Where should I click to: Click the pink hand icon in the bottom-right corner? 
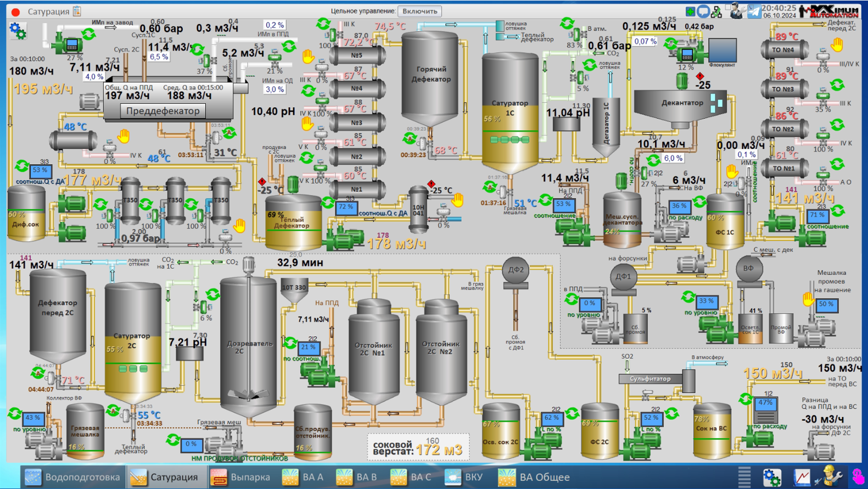pyautogui.click(x=858, y=476)
